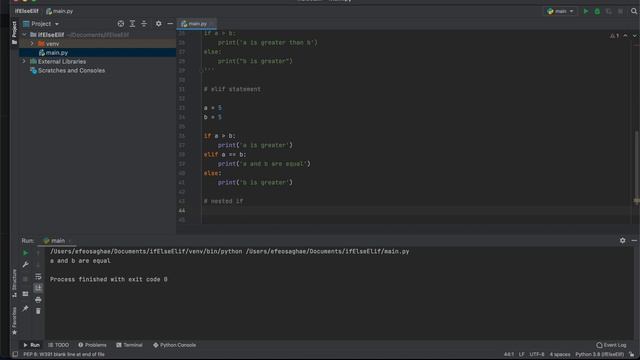Click the LF line separator selector
The image size is (640, 360).
coord(522,354)
